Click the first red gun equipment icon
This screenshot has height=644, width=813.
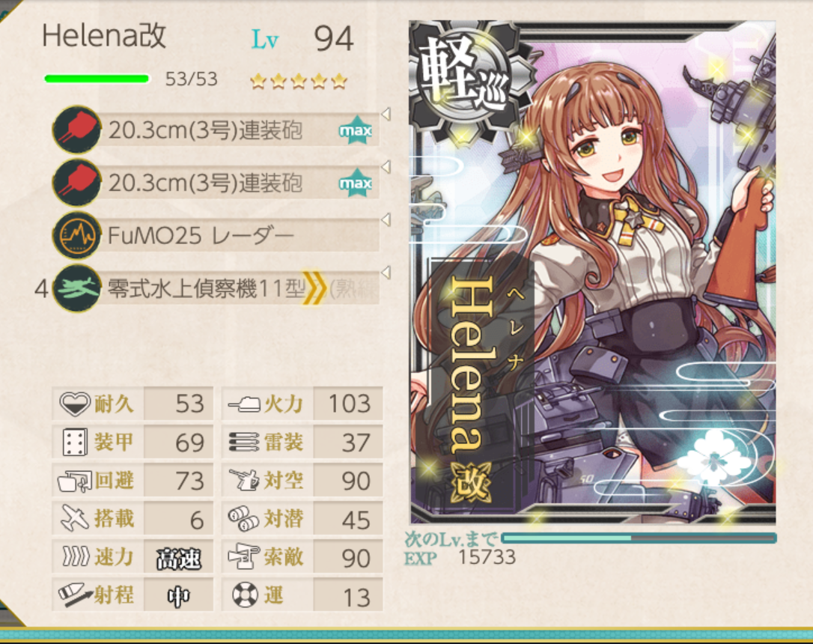tap(77, 130)
